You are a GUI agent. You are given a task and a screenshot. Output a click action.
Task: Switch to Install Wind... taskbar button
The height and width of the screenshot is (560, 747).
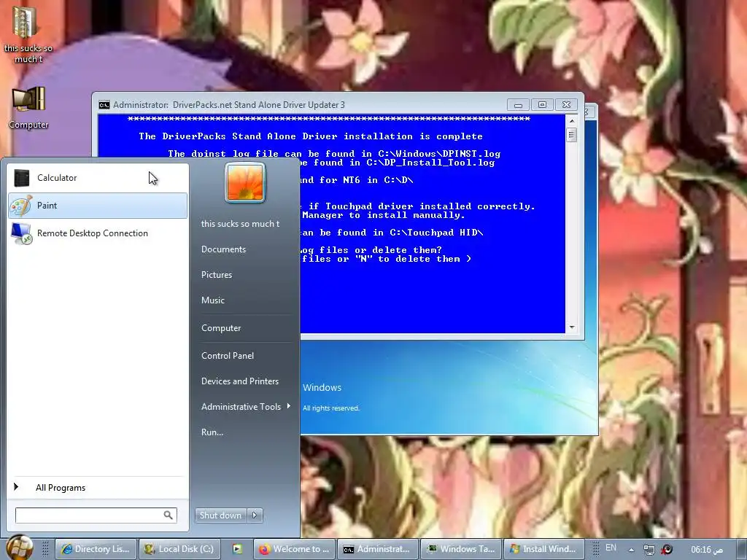pos(544,549)
